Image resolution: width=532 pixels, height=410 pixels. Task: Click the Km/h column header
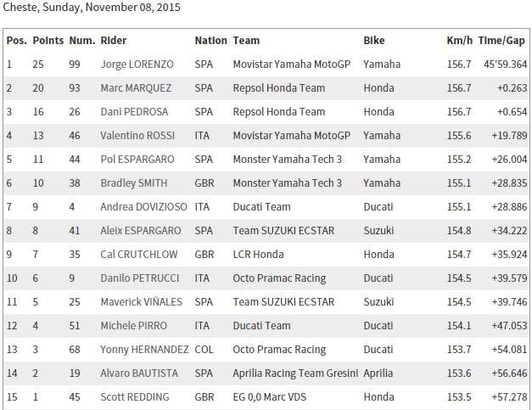[x=459, y=41]
